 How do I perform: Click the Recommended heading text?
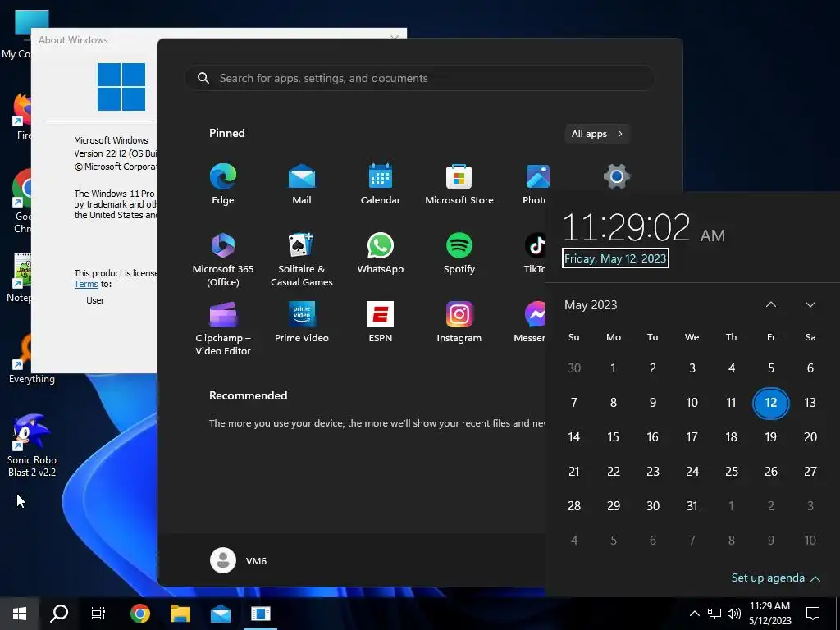click(x=248, y=395)
